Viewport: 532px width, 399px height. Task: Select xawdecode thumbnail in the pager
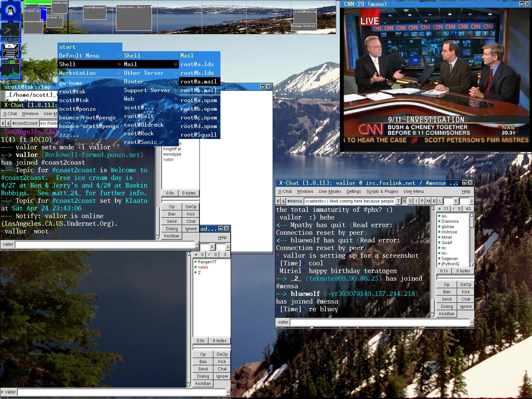coord(60,7)
